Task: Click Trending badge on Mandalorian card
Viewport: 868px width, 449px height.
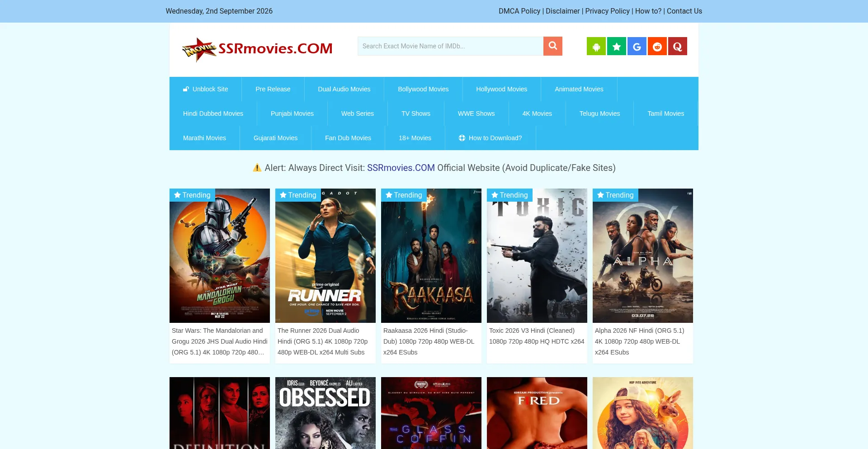Action: [192, 195]
